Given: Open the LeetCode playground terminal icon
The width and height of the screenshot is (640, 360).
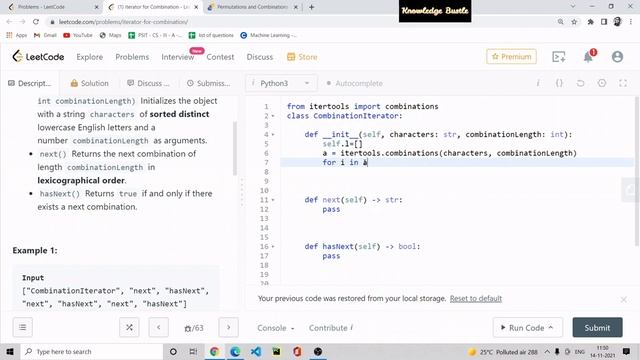Looking at the screenshot, I should (x=559, y=57).
